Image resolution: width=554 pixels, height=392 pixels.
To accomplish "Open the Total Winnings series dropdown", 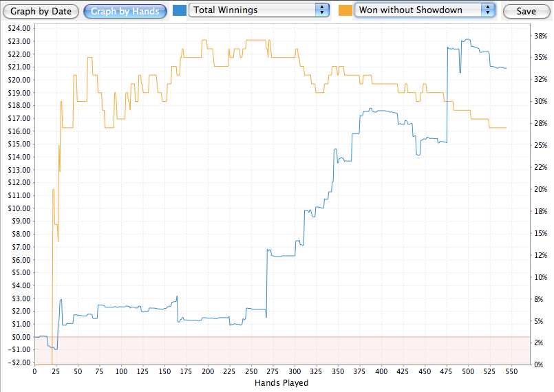I will (259, 10).
